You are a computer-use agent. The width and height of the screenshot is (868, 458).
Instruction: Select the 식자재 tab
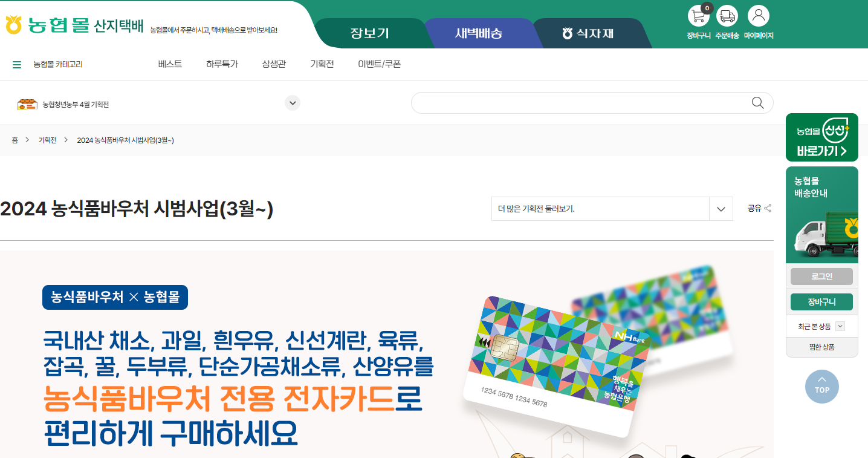588,33
